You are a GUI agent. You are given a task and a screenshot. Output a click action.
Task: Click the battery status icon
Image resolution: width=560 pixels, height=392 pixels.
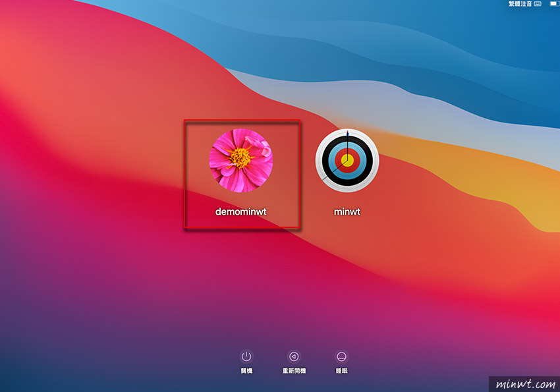[555, 3]
